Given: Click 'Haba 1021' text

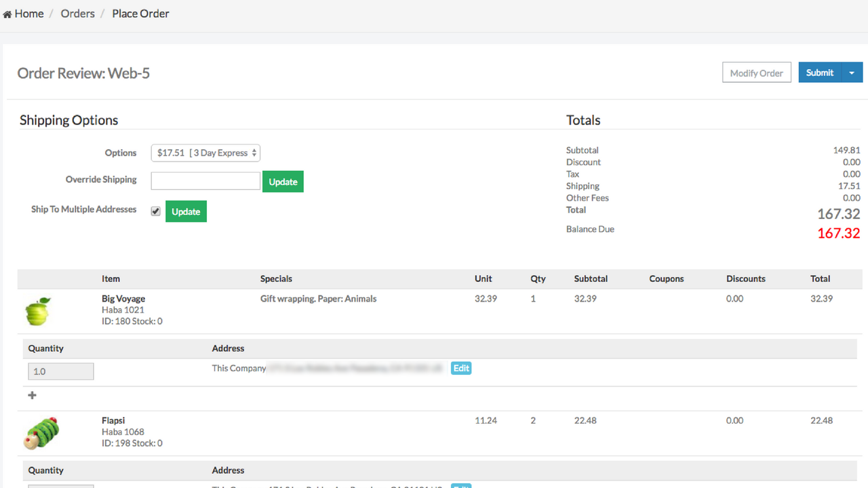Looking at the screenshot, I should [x=123, y=310].
